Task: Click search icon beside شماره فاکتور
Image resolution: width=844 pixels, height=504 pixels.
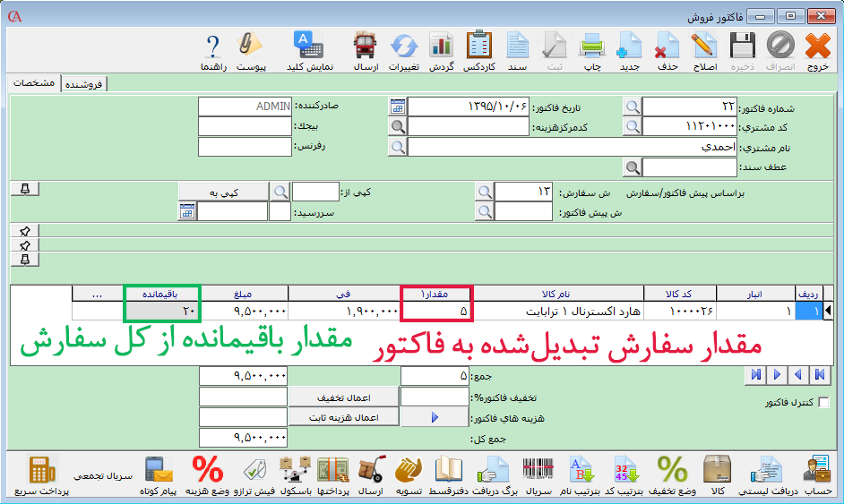Action: [x=633, y=107]
